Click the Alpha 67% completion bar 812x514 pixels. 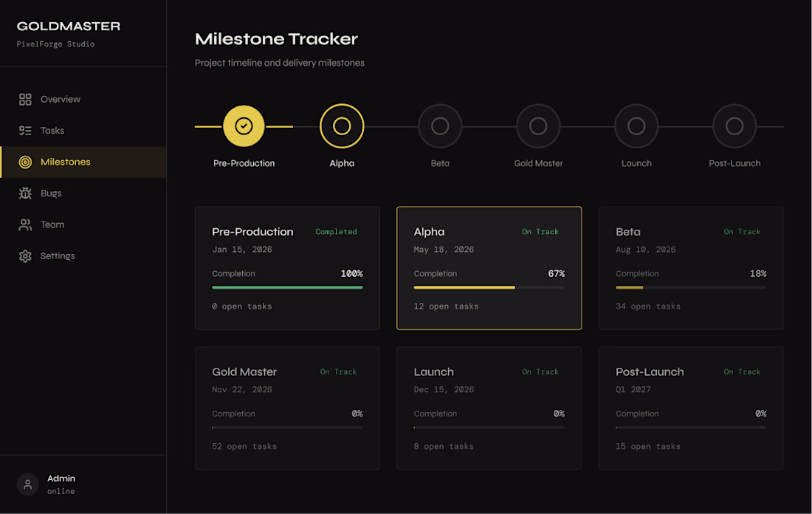(x=489, y=287)
